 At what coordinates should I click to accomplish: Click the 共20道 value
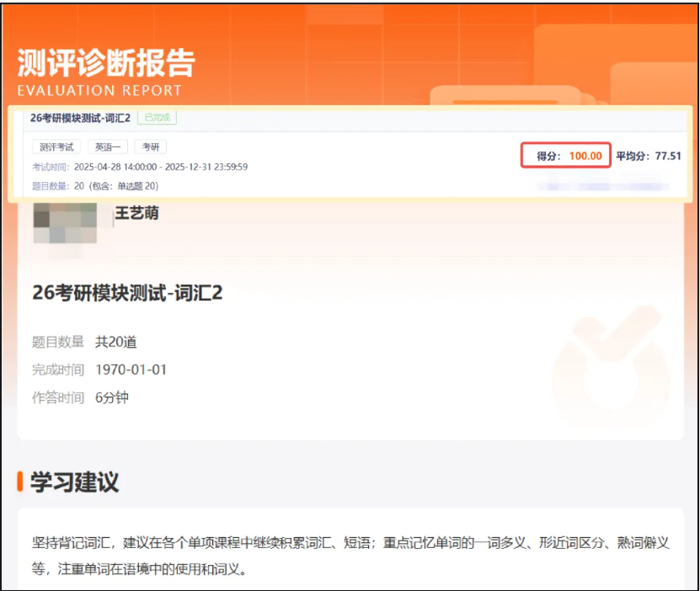coord(116,342)
